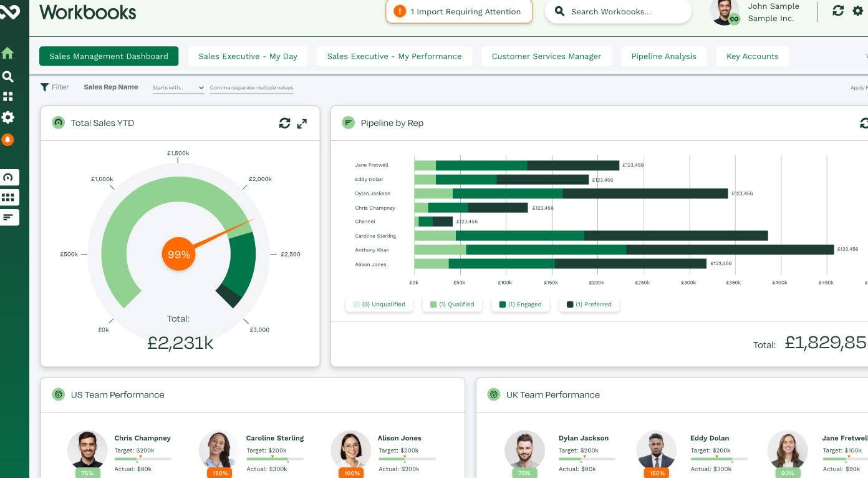
Task: Open the sidebar search icon
Action: [x=7, y=77]
